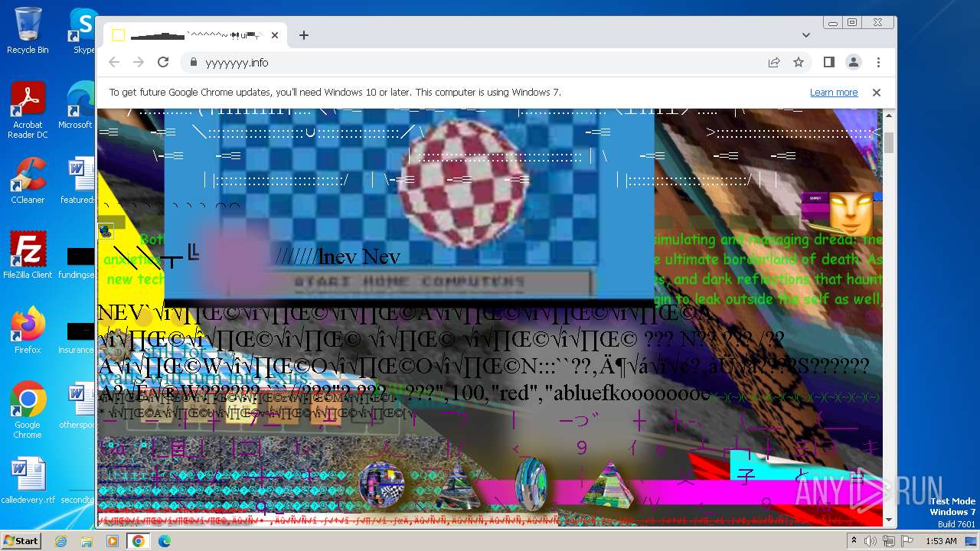The image size is (980, 551).
Task: Go forward in Chrome
Action: (139, 63)
